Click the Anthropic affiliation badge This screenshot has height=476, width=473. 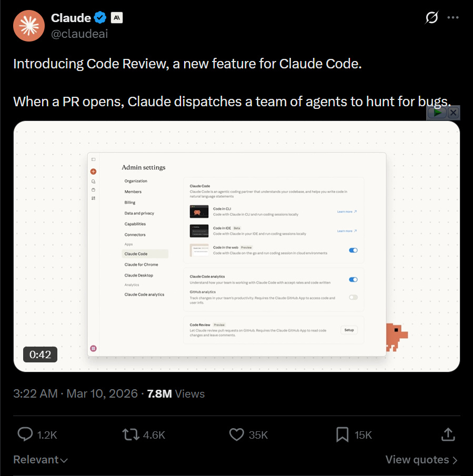click(116, 18)
